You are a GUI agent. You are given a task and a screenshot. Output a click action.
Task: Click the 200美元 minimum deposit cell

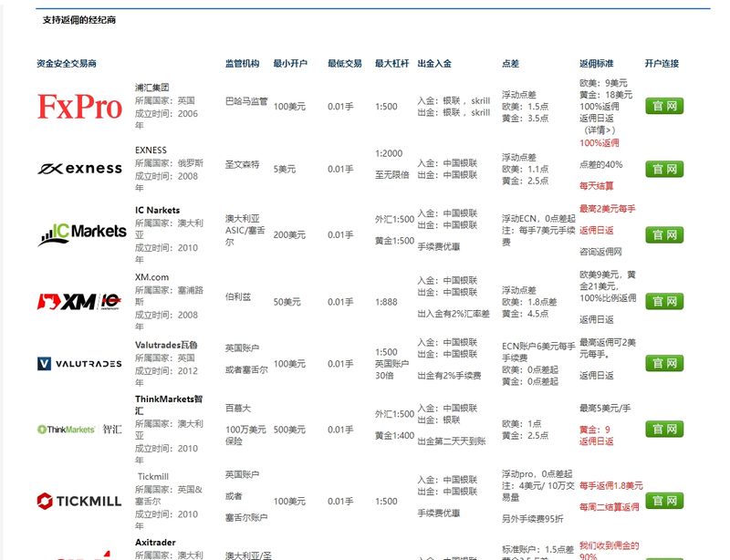289,234
